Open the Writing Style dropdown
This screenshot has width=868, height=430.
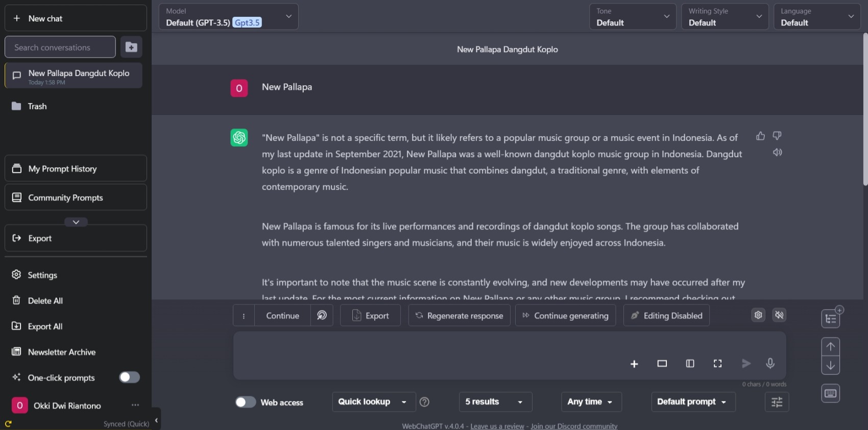point(725,17)
